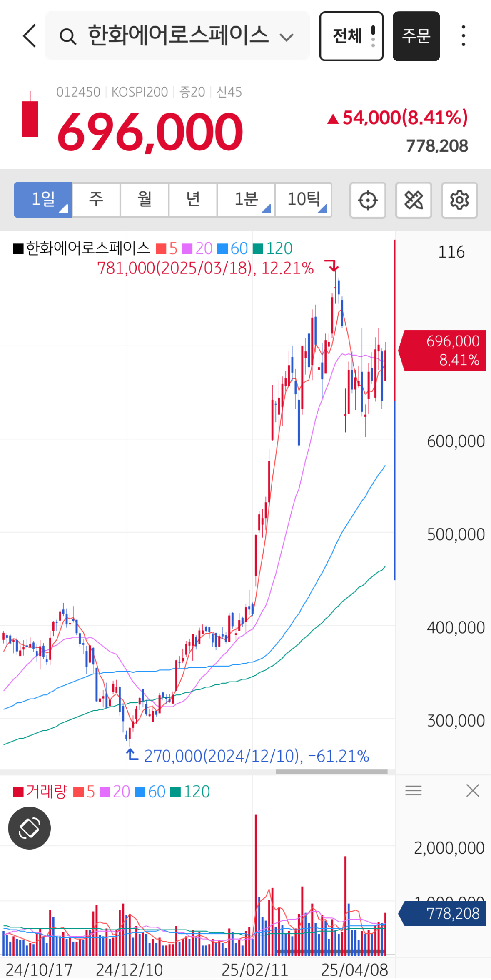
Task: Open chart settings gear icon
Action: 459,200
